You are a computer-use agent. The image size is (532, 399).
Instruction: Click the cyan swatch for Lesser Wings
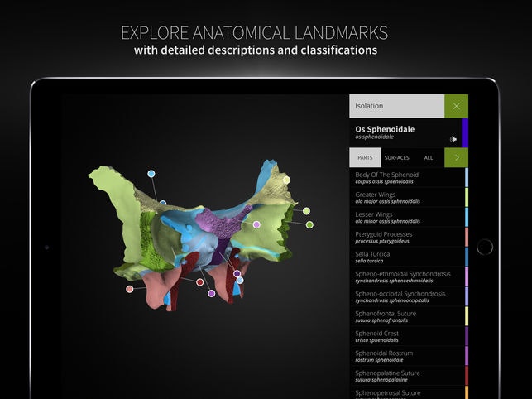(x=467, y=218)
